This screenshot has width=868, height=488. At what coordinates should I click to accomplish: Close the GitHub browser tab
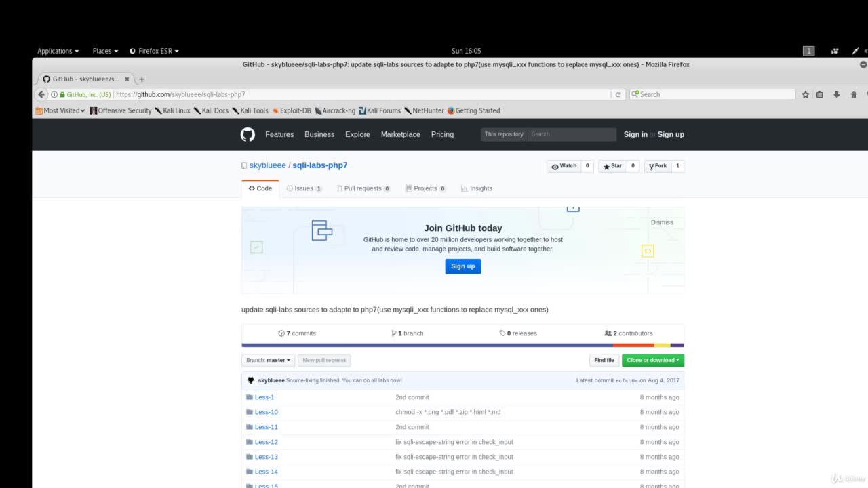(x=127, y=79)
